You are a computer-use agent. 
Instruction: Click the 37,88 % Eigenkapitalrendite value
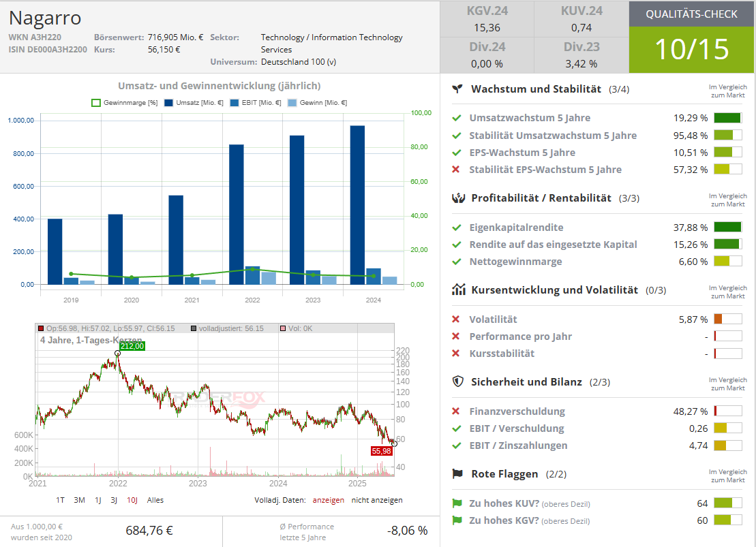691,228
